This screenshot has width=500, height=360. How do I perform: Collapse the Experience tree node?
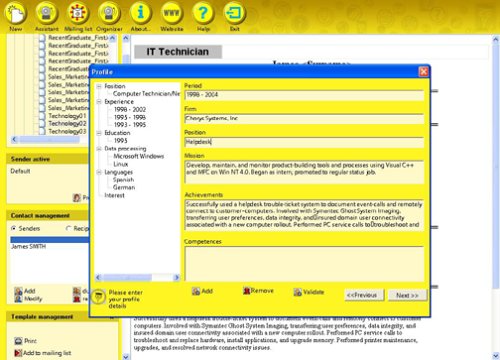[x=99, y=102]
